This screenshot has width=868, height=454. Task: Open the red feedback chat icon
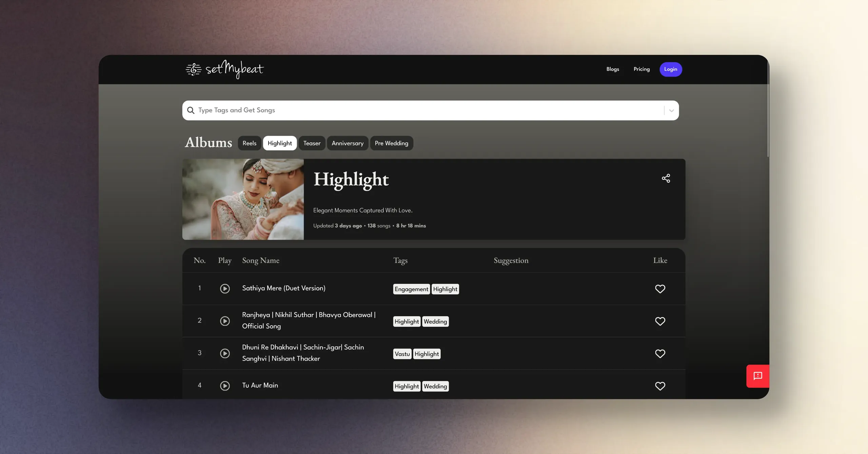coord(757,376)
